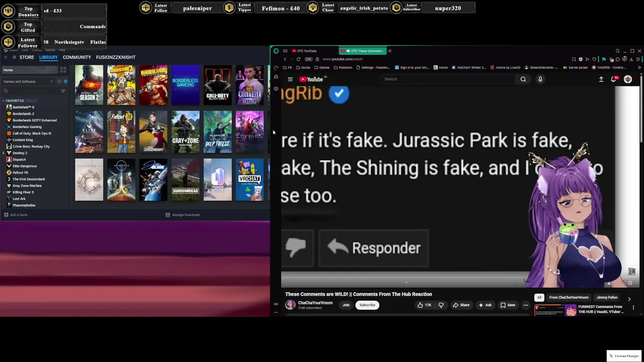Subscribe to ChaChaYourVmom
Image resolution: width=644 pixels, height=362 pixels.
pyautogui.click(x=367, y=305)
